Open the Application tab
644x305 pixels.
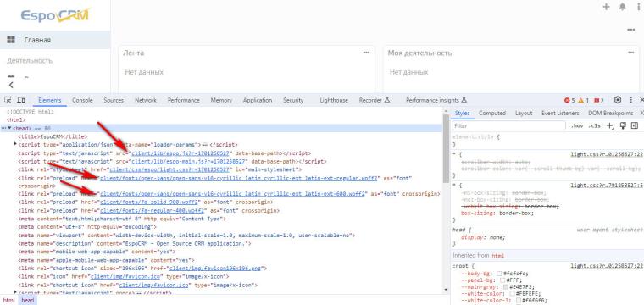[258, 100]
